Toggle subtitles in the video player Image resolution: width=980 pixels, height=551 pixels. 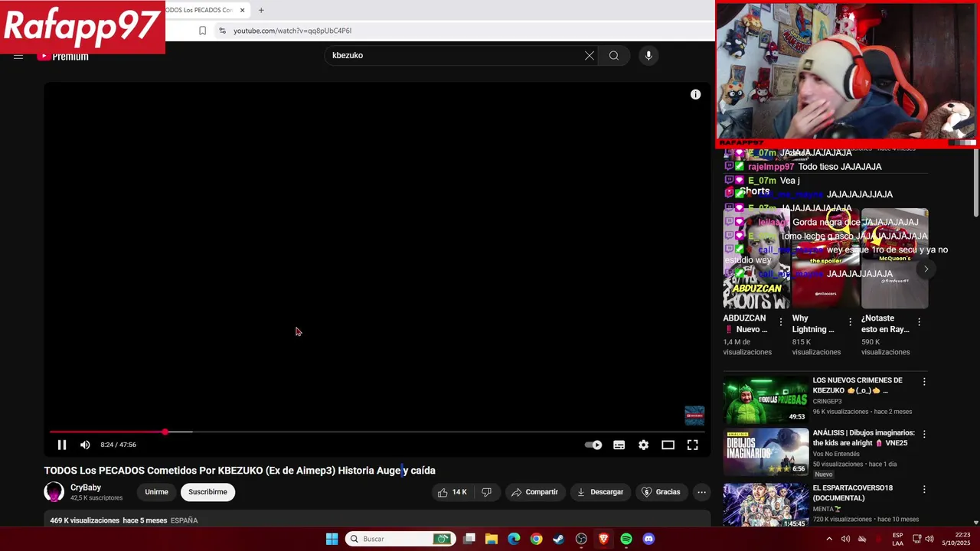point(619,445)
